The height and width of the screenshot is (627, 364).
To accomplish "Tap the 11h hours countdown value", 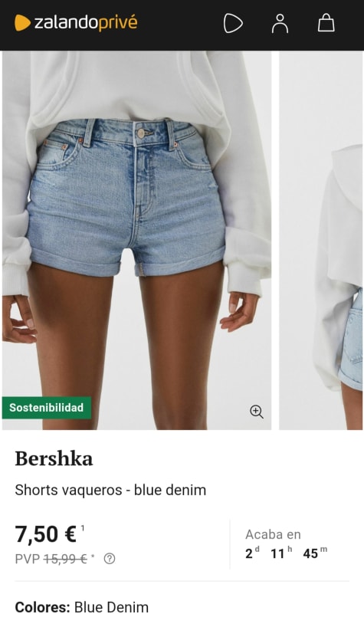I will [x=281, y=553].
